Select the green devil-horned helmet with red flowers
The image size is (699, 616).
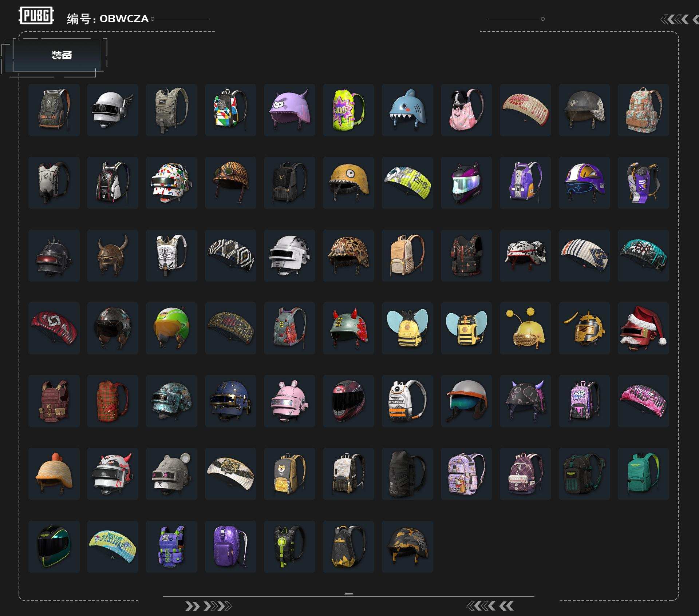(348, 328)
